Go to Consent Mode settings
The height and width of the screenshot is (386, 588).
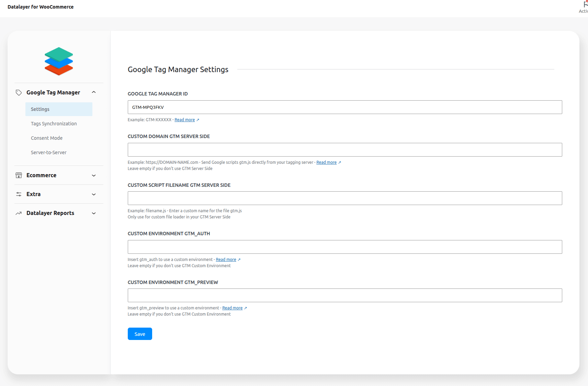click(47, 138)
